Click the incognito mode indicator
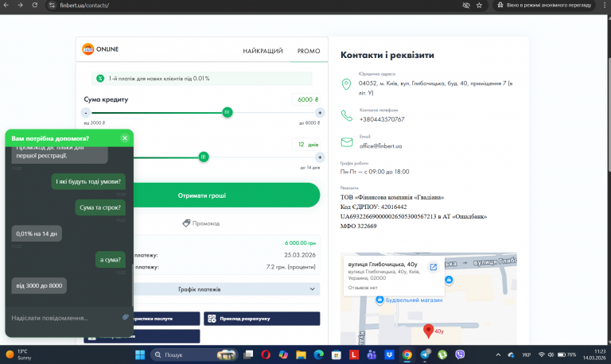Image resolution: width=611 pixels, height=364 pixels. click(x=544, y=6)
